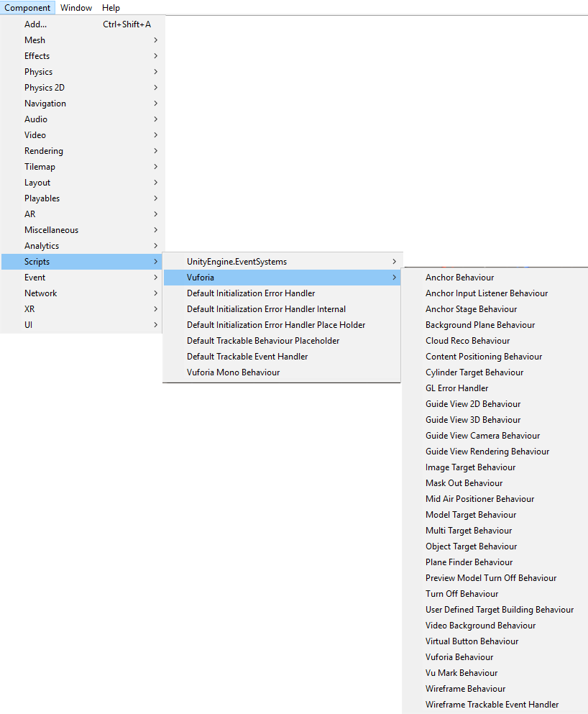Screen dimensions: 588x714
Task: Choose Add... in the Component menu
Action: click(x=82, y=24)
